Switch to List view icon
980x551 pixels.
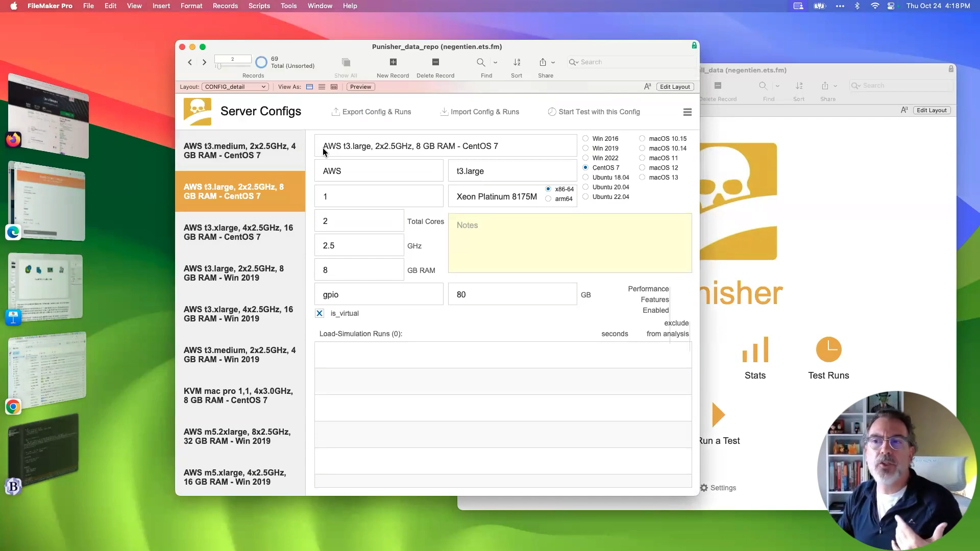(322, 87)
